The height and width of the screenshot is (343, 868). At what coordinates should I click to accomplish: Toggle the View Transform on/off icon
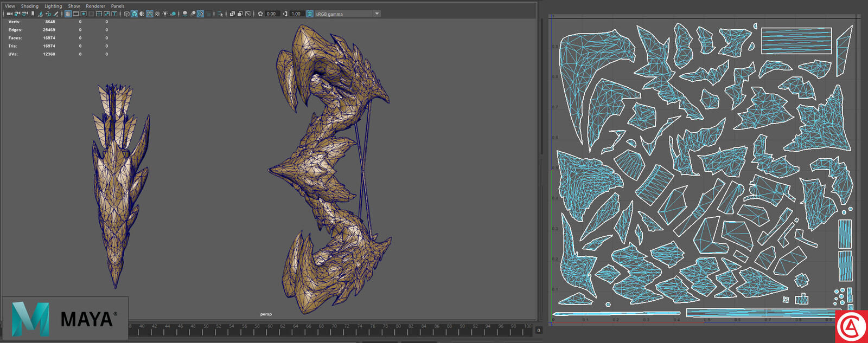310,14
